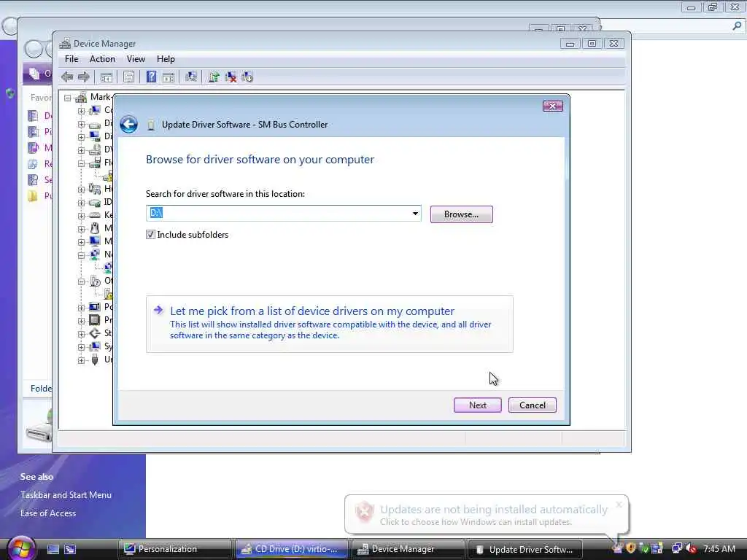Open Properties from the Device Manager toolbar
747x560 pixels.
coord(128,77)
